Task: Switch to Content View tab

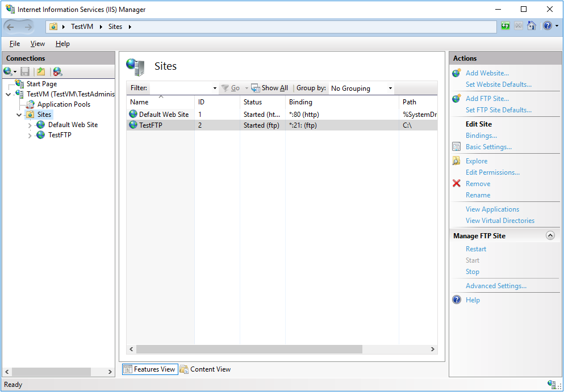Action: (x=206, y=369)
